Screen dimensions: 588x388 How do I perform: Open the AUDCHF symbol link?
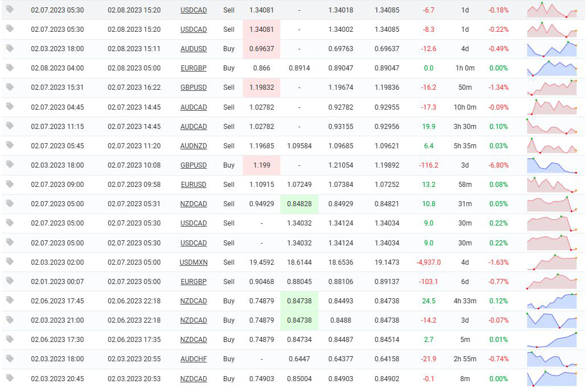click(x=193, y=359)
